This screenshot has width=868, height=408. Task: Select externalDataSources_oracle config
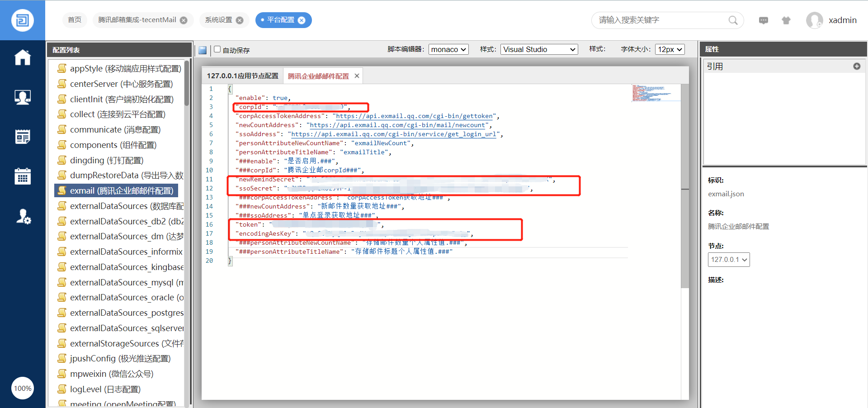pyautogui.click(x=119, y=298)
